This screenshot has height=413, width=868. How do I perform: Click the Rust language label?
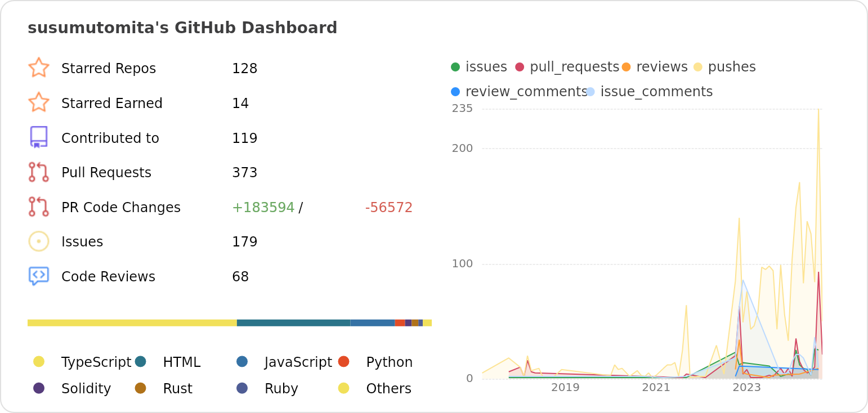[178, 389]
